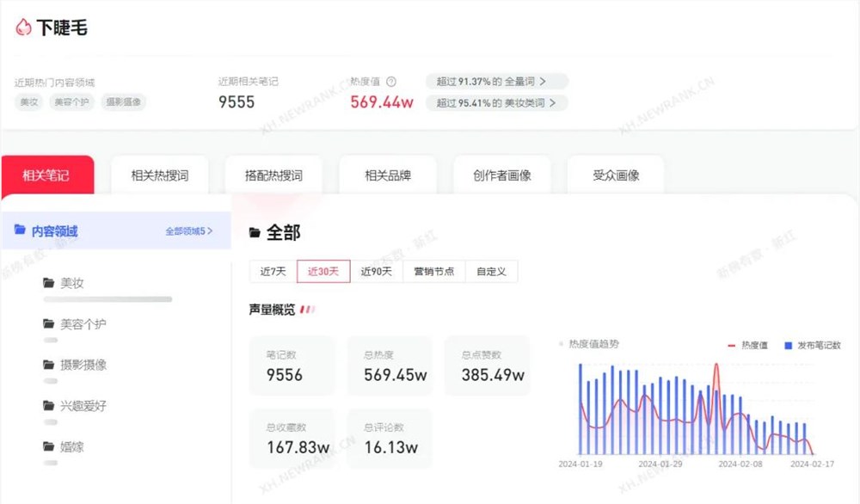Select the 兴趣爱好 folder icon
The width and height of the screenshot is (860, 504).
pyautogui.click(x=47, y=405)
